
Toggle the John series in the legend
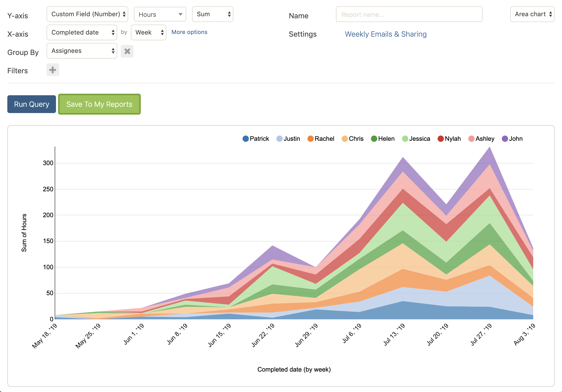512,139
